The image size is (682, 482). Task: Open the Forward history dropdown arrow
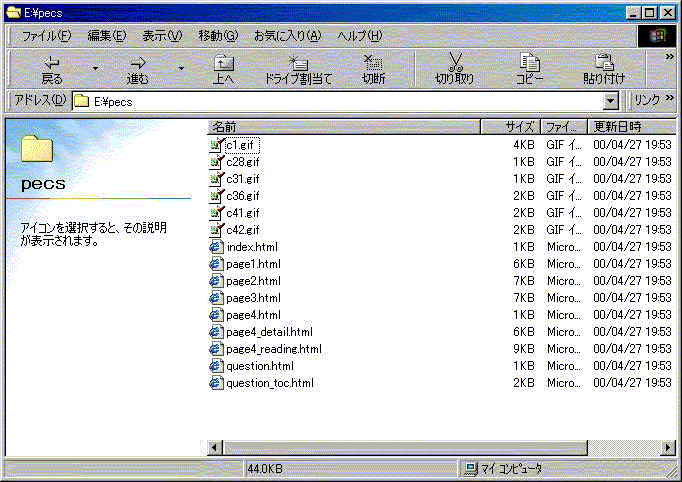click(x=181, y=68)
